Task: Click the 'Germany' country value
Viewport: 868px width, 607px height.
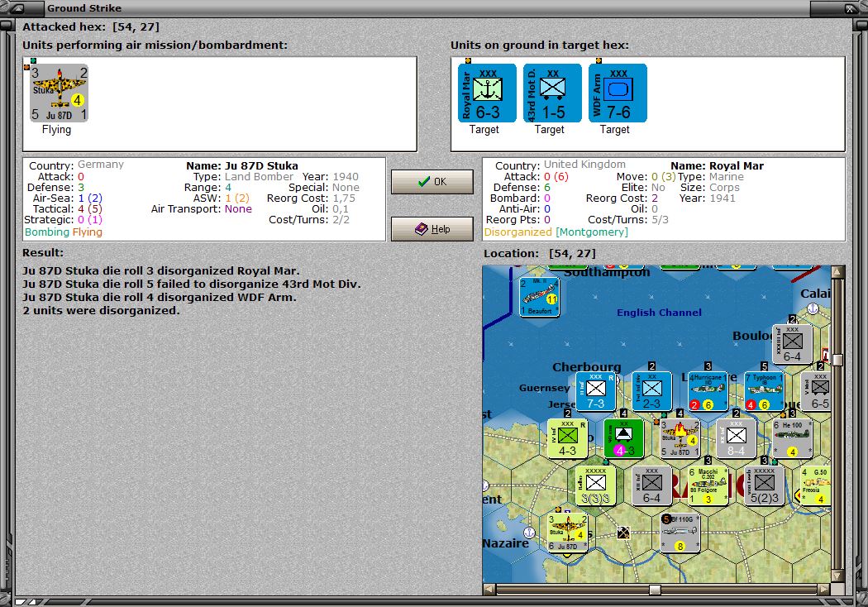Action: (x=101, y=165)
